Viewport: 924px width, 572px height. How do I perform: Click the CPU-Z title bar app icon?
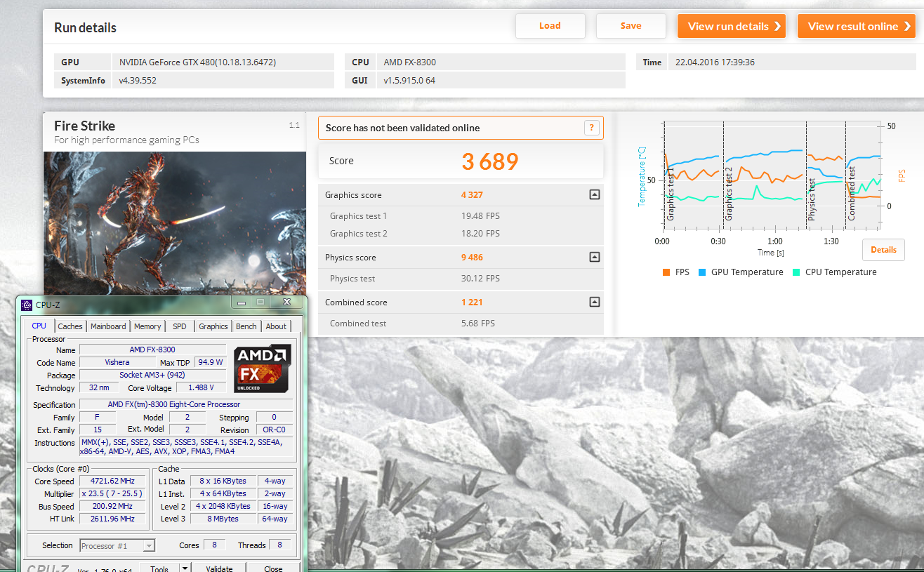pyautogui.click(x=27, y=305)
